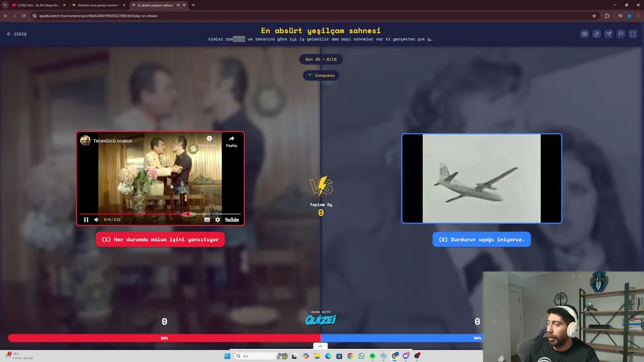
Task: Open YouTube player settings gear
Action: click(x=217, y=220)
